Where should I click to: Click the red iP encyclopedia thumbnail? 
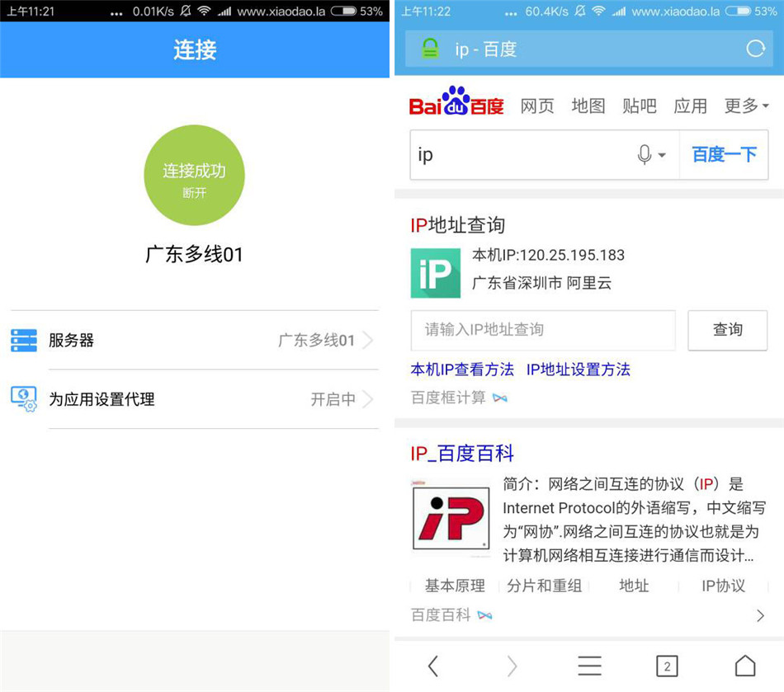[451, 519]
